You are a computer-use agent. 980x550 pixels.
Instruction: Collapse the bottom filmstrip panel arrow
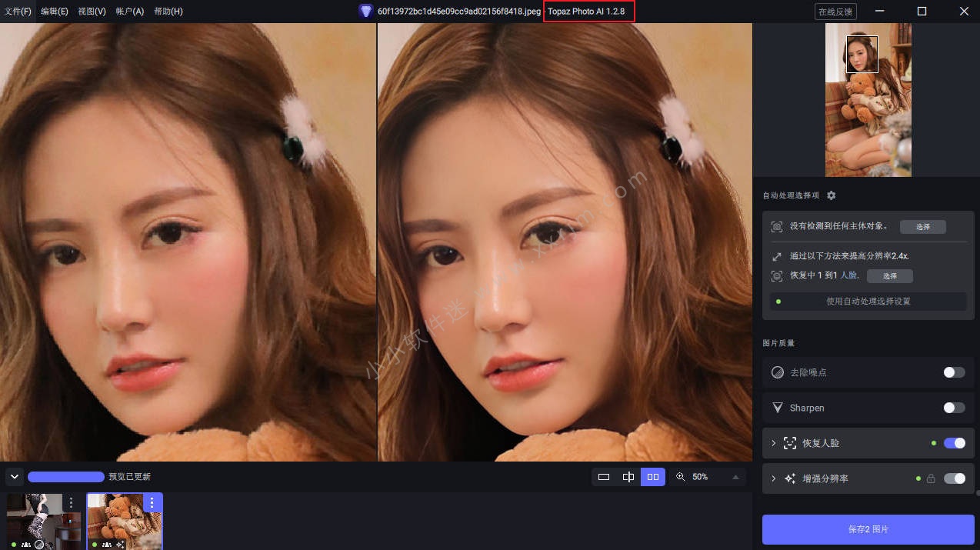coord(14,477)
